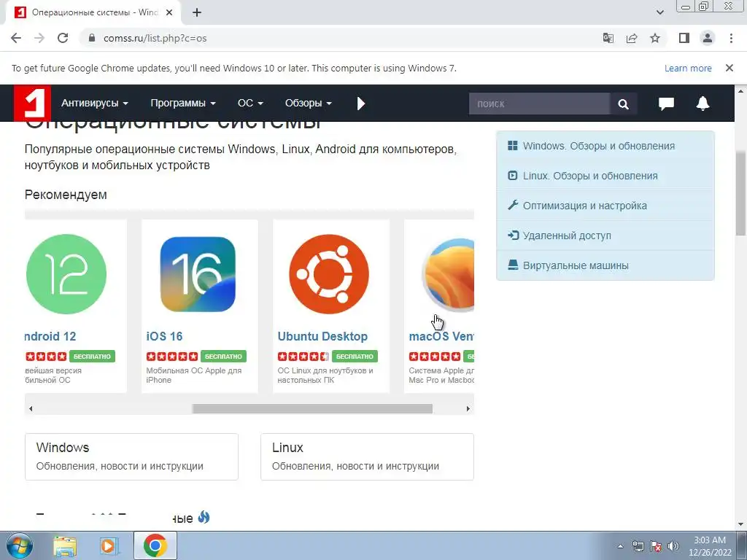Open the Ubuntu Desktop title link
Screen dimensions: 747x560
pos(322,336)
